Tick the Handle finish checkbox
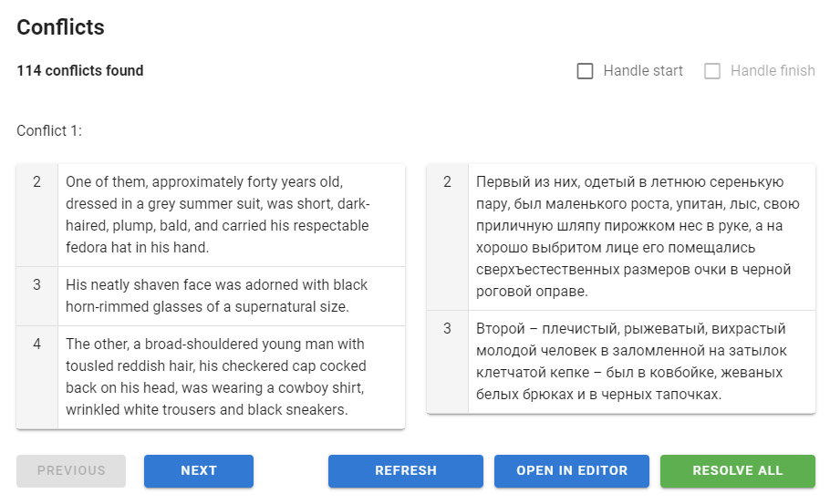Image resolution: width=830 pixels, height=504 pixels. coord(712,71)
